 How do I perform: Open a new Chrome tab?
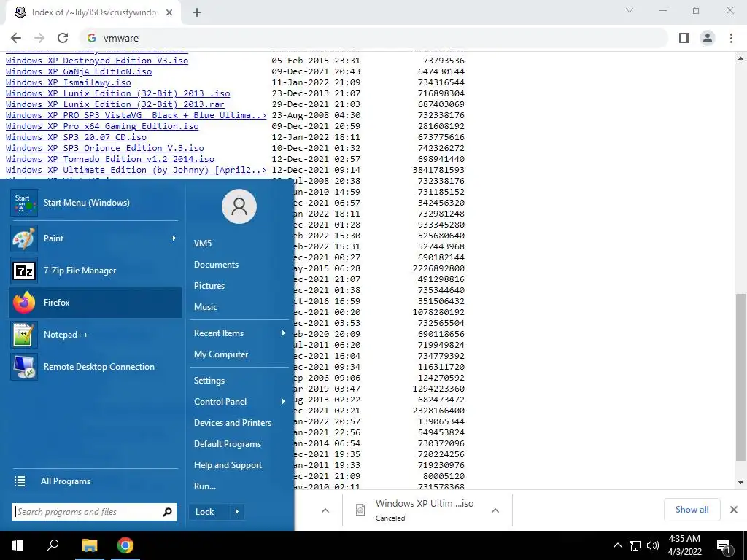pos(197,12)
